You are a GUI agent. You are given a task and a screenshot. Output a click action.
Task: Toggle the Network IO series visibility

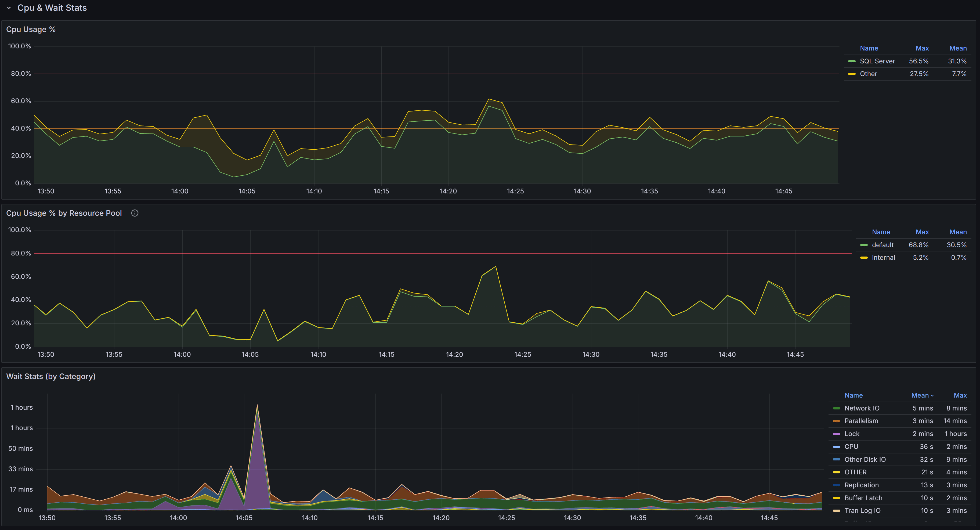point(862,408)
